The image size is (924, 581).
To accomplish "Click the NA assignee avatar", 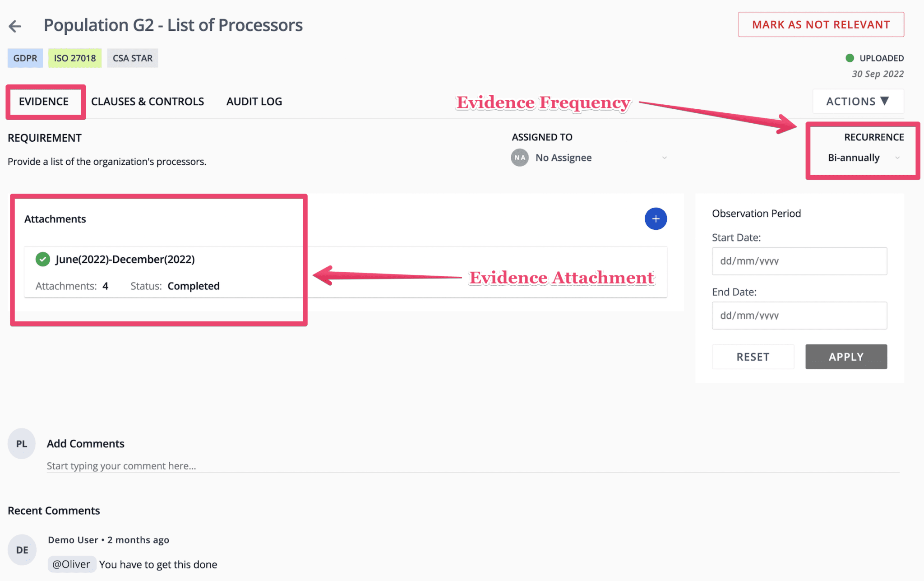I will tap(520, 158).
